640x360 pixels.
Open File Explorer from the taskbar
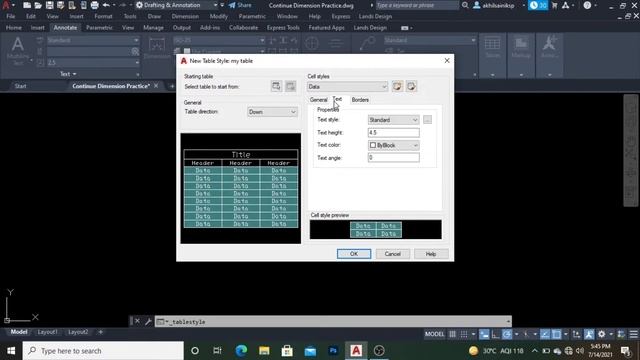pyautogui.click(x=264, y=351)
